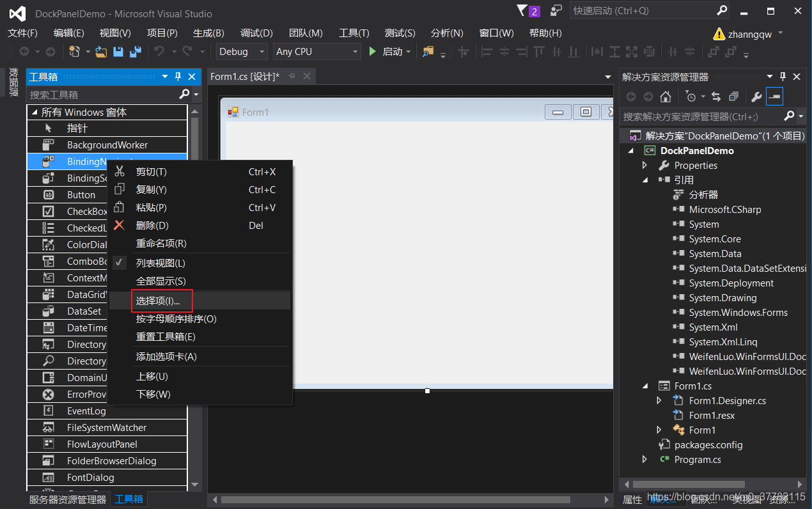
Task: Open the 工具(T) menu
Action: [x=354, y=33]
